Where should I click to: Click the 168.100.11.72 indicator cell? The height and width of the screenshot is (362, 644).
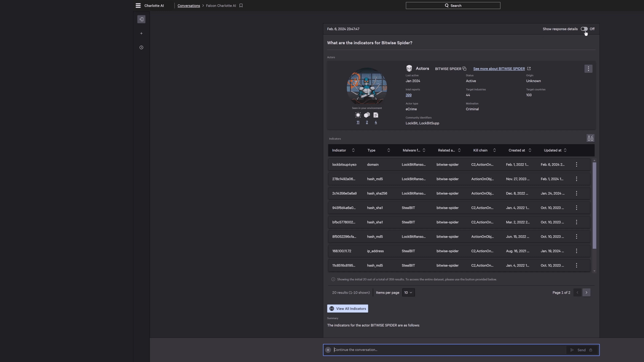(x=341, y=251)
